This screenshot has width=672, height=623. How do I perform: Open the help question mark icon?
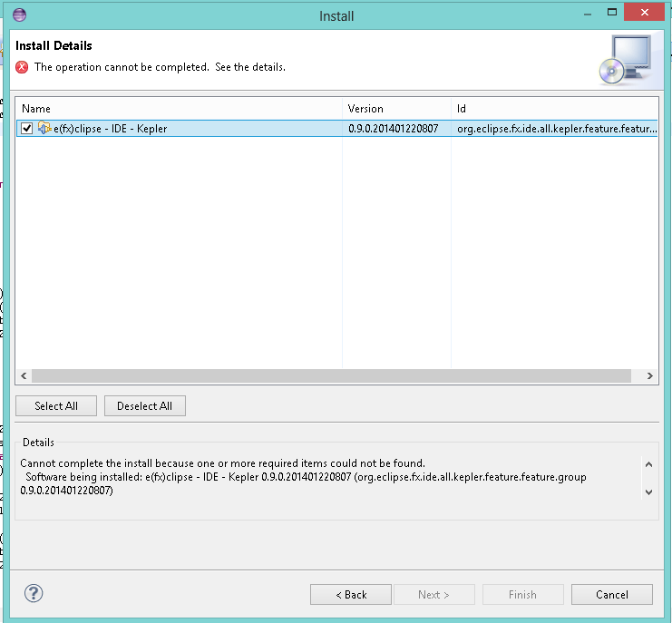pyautogui.click(x=34, y=593)
